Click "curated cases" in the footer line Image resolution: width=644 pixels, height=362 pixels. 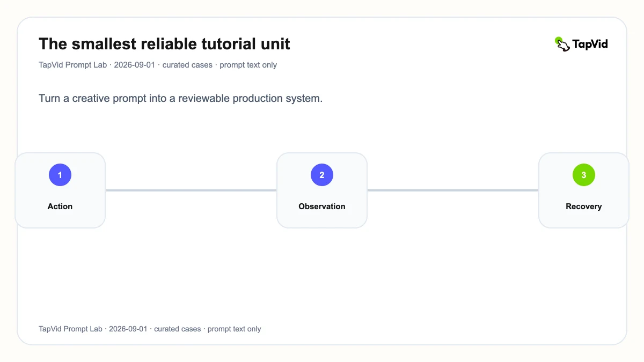[178, 329]
